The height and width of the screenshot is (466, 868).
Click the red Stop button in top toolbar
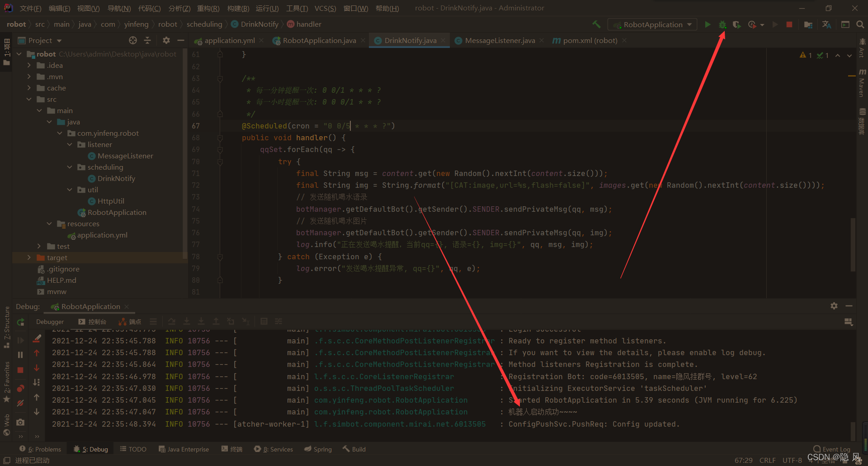(789, 24)
